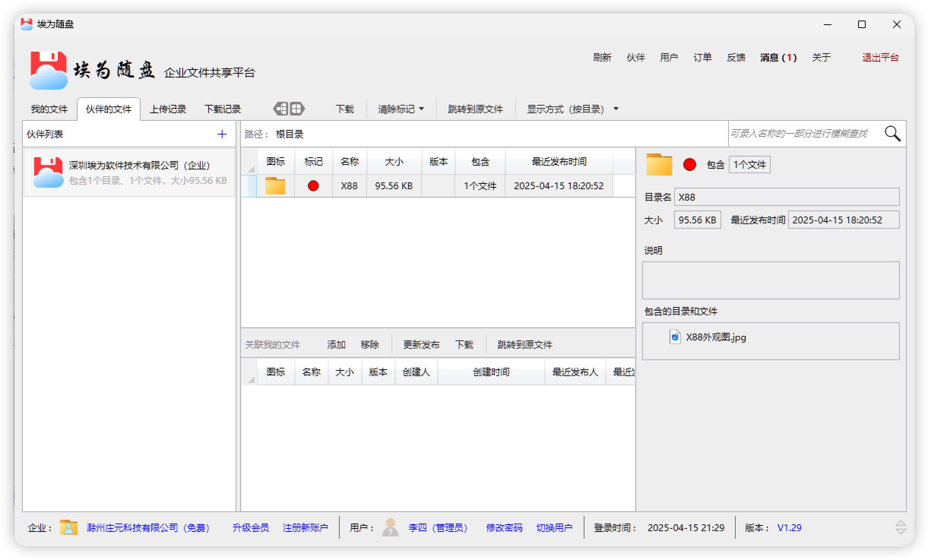Open 伙伴 from top menu
928x560 pixels.
635,57
